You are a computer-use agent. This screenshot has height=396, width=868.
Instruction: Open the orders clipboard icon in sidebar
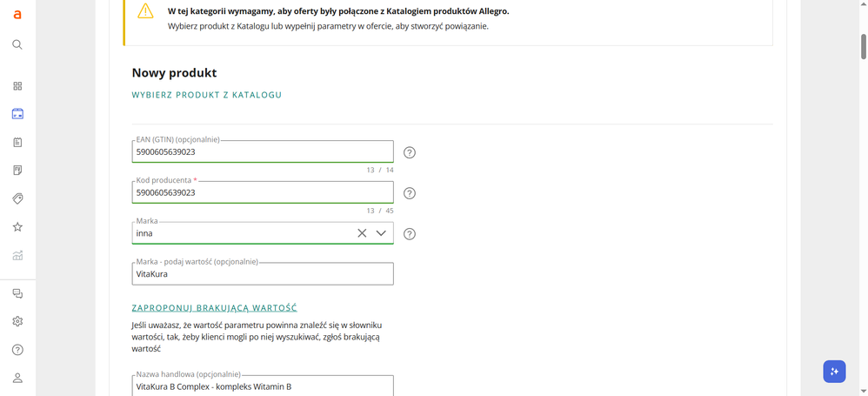[17, 143]
